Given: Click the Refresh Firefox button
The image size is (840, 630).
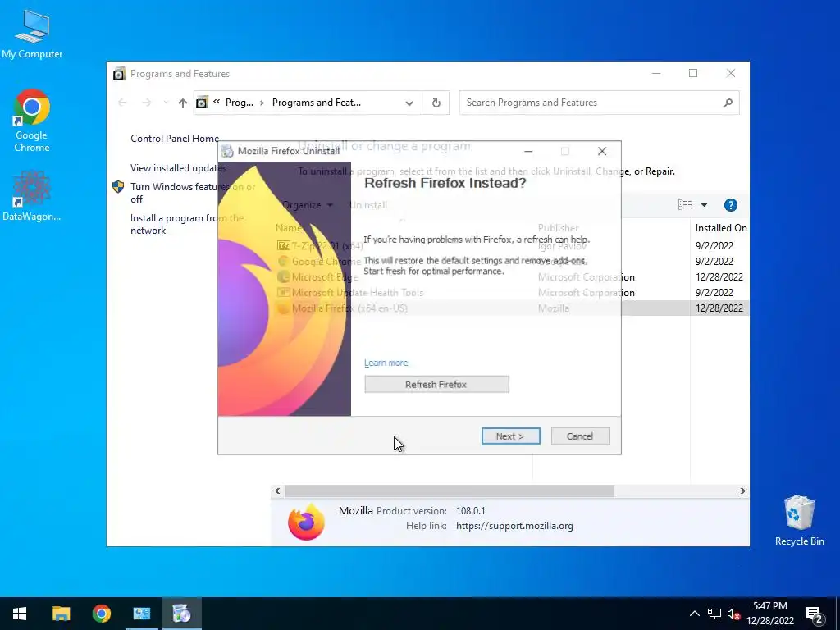Looking at the screenshot, I should pos(436,384).
